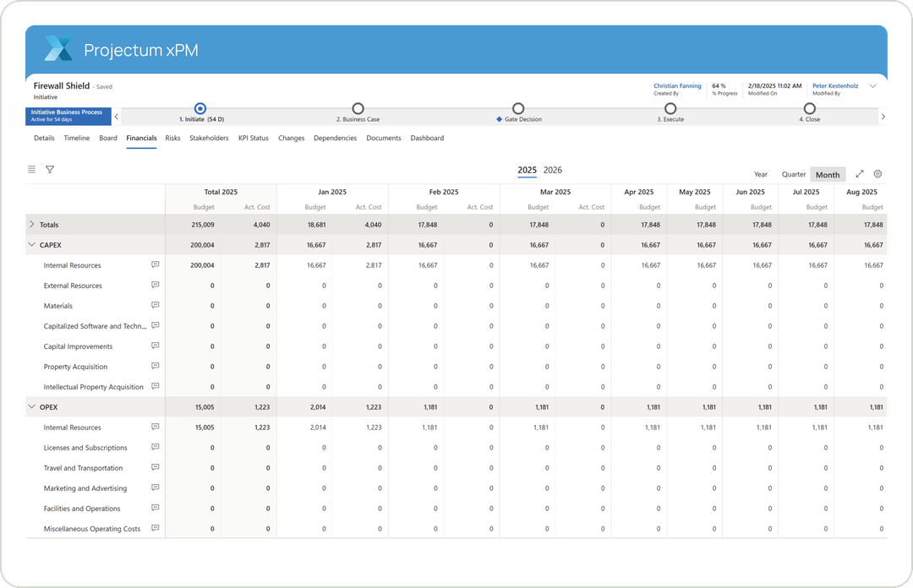Select the 2026 year view
The image size is (913, 588).
pos(552,170)
